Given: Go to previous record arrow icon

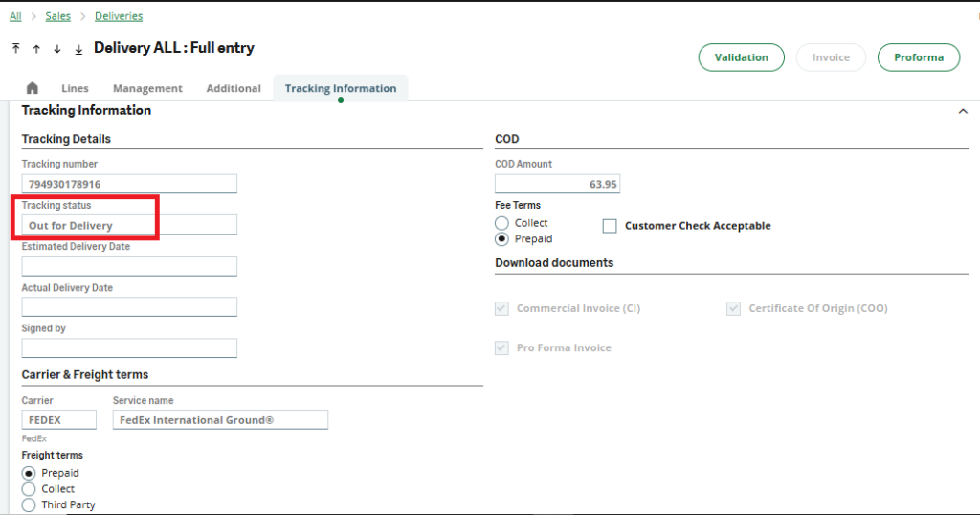Looking at the screenshot, I should pos(36,49).
